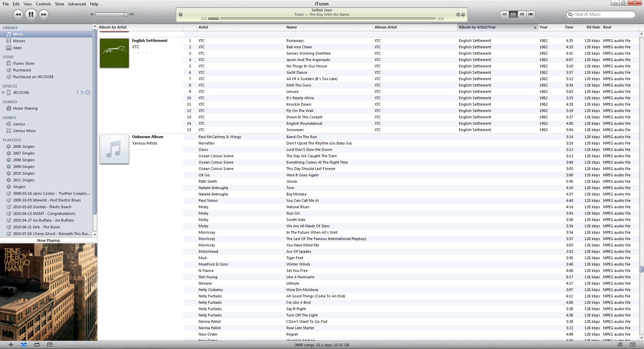Create a new playlist with plus button
This screenshot has width=644, height=349.
point(11,345)
